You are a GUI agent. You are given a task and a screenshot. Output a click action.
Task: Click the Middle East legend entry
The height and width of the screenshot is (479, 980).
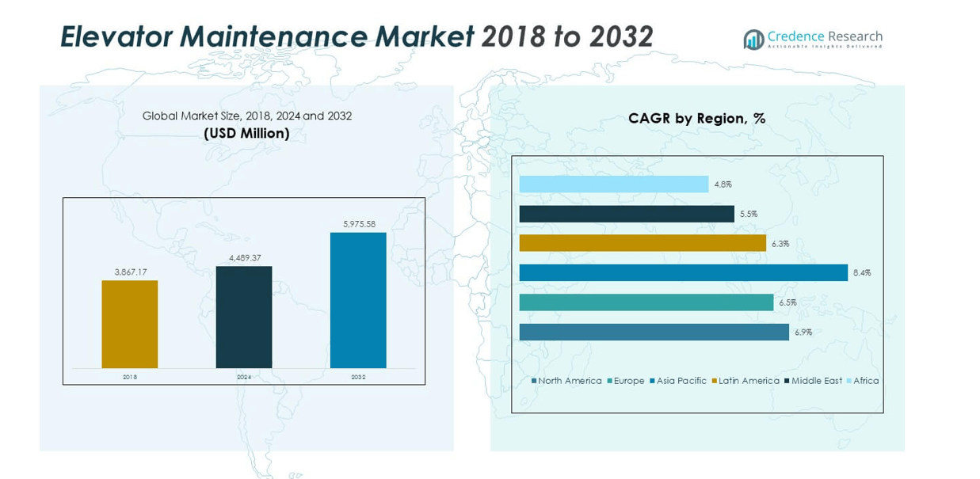(813, 381)
